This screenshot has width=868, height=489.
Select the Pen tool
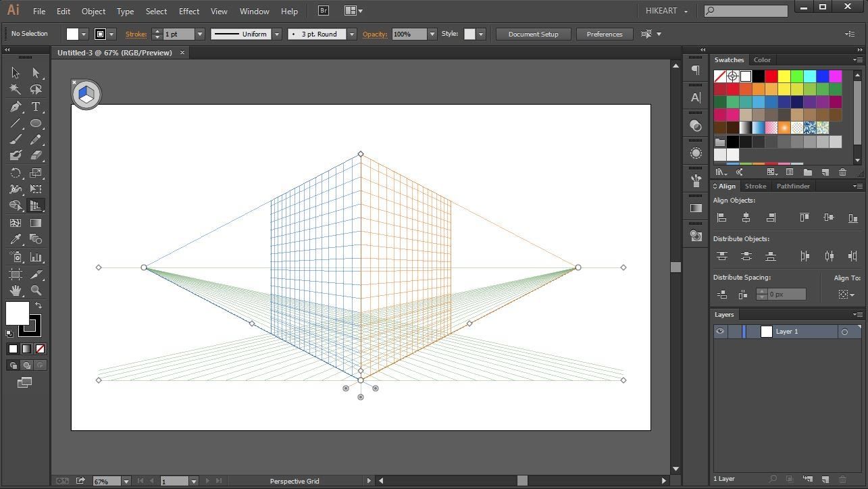(x=16, y=107)
